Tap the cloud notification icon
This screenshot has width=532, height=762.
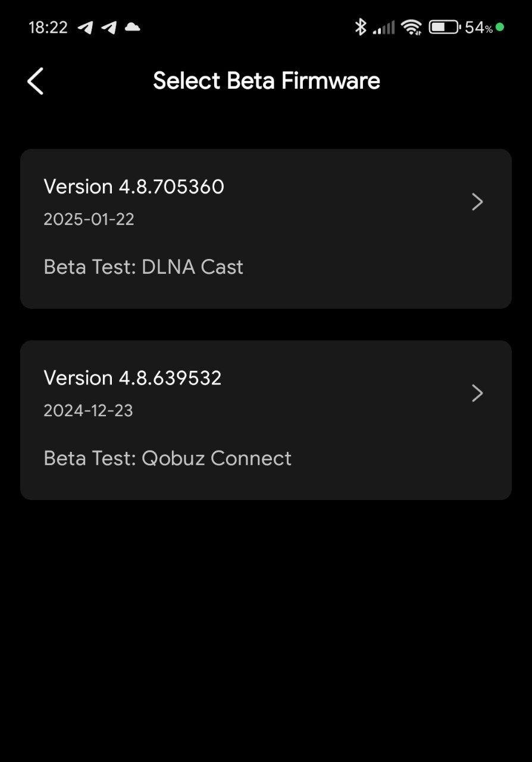coord(133,27)
